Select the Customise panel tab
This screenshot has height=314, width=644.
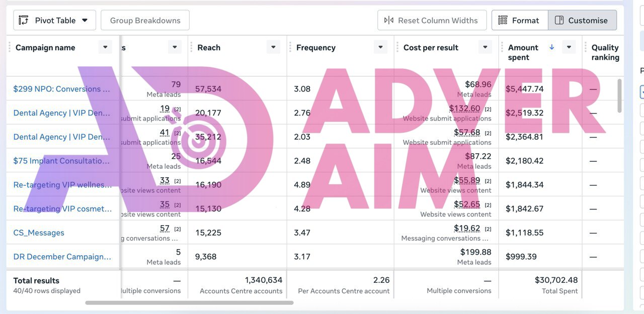click(x=582, y=21)
